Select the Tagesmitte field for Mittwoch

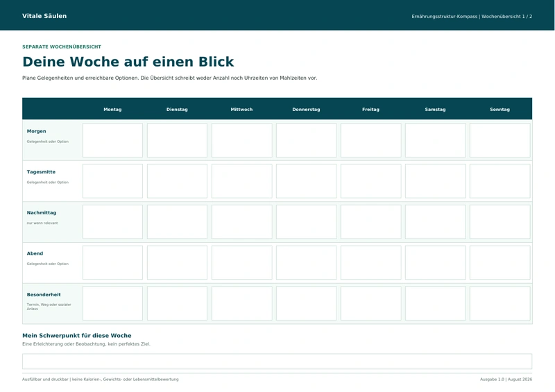[241, 181]
